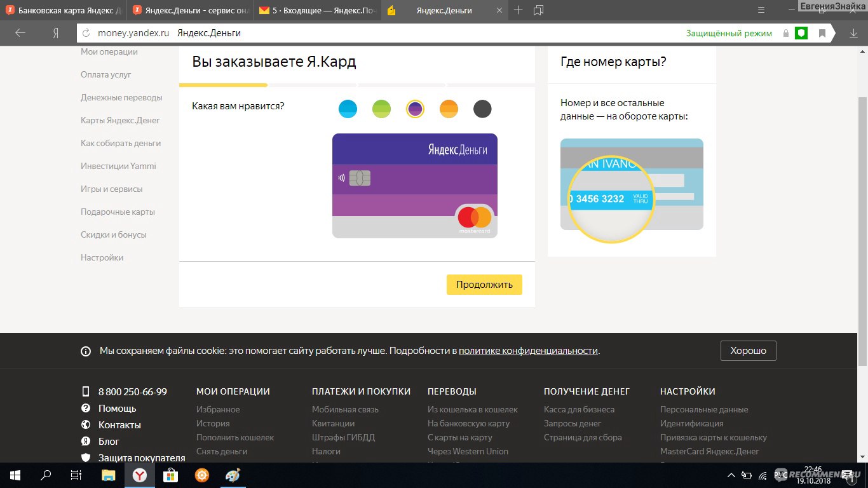Viewport: 868px width, 488px height.
Task: Call 8 800 250-66-99 phone link
Action: (x=133, y=391)
